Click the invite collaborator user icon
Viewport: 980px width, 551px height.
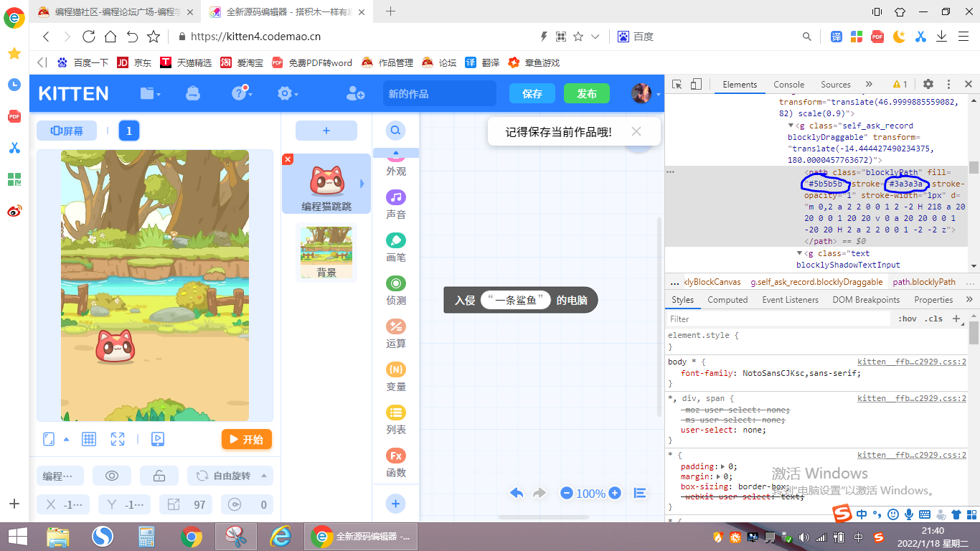[355, 93]
